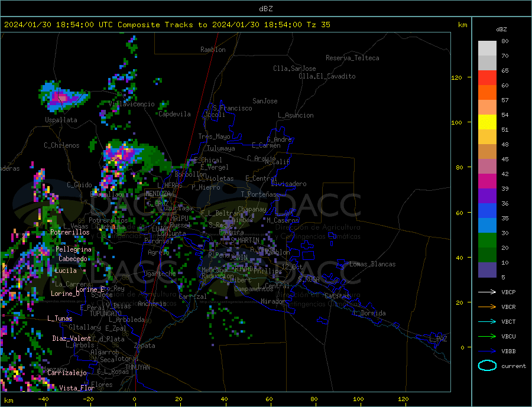Viewport: 532px width, 407px height.
Task: Click the 'L_Tunas' station label
Action: pos(60,318)
